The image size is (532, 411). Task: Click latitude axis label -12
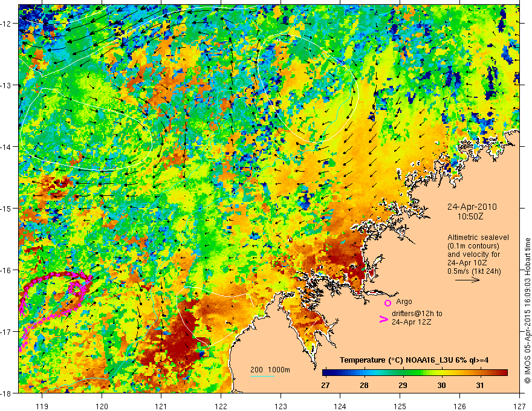point(6,24)
